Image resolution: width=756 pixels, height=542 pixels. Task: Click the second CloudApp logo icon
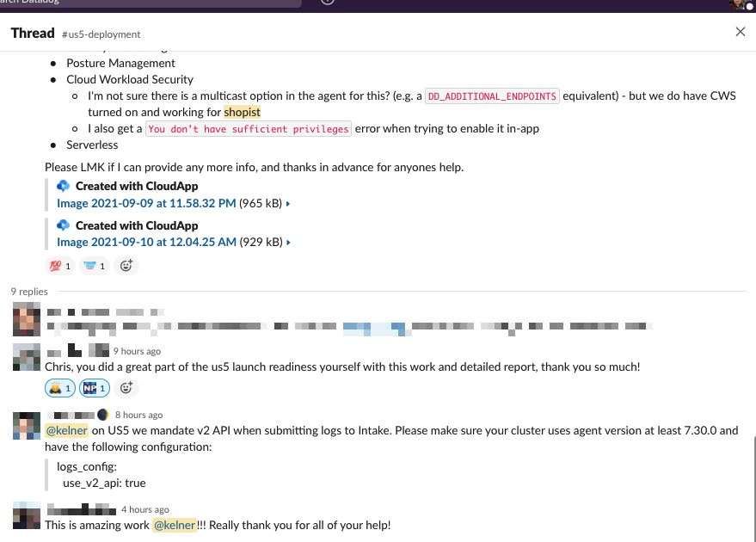coord(63,225)
